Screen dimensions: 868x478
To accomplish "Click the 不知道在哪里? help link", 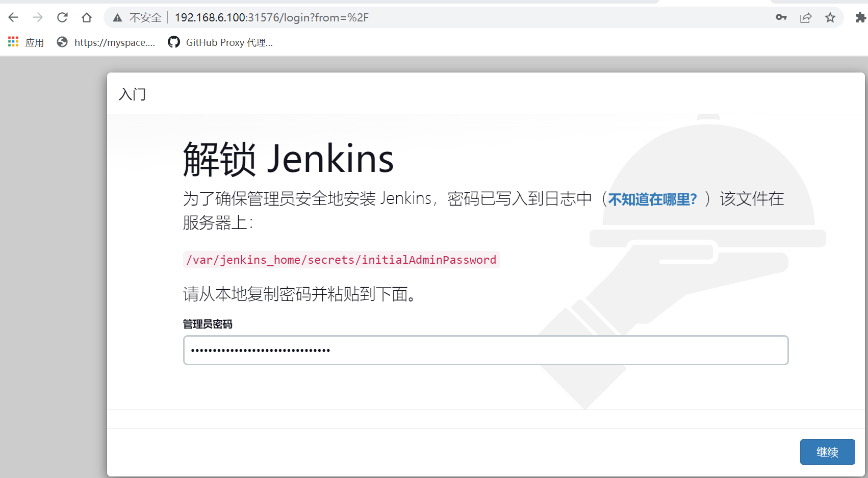I will point(652,199).
